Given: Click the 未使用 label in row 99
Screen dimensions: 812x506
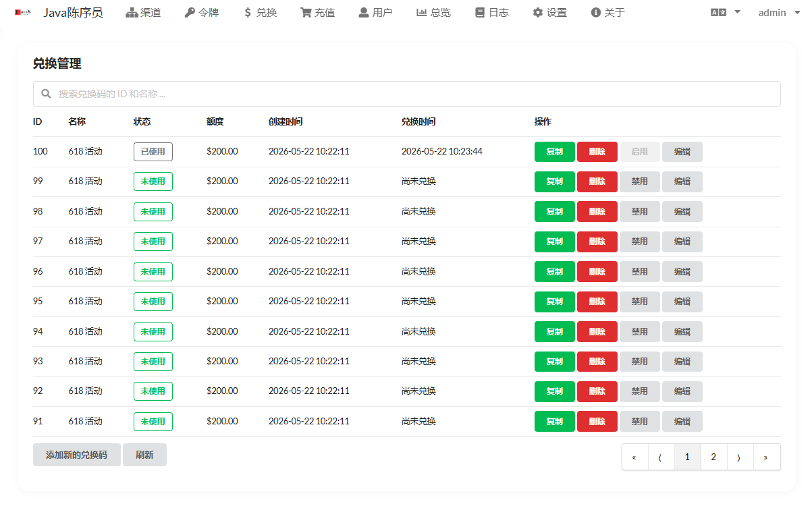Looking at the screenshot, I should coord(153,181).
